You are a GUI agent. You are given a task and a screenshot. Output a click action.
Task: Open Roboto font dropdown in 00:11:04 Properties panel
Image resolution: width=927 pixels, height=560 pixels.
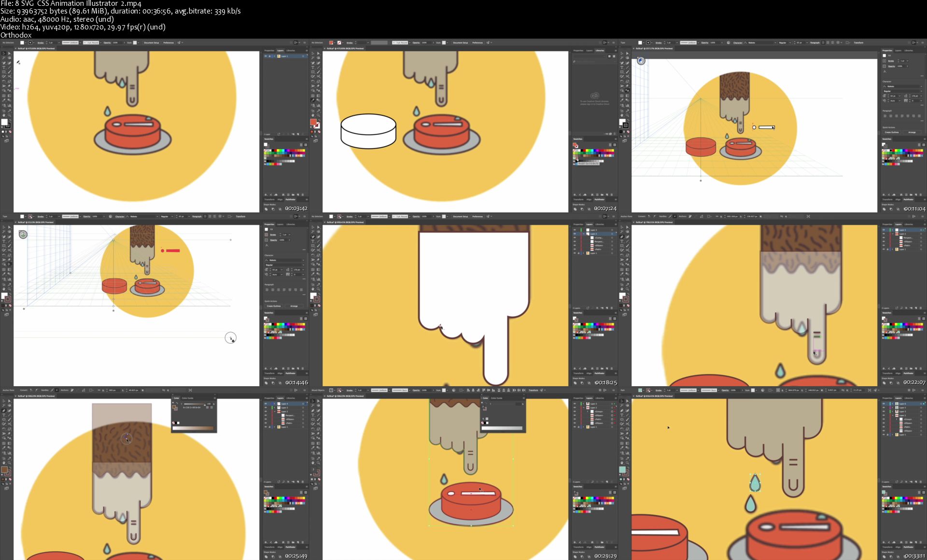921,86
